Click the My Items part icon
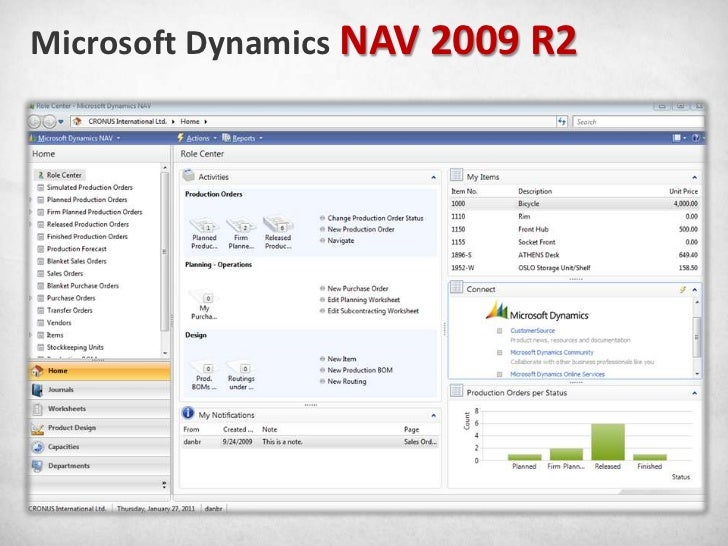The image size is (728, 546). tap(456, 176)
